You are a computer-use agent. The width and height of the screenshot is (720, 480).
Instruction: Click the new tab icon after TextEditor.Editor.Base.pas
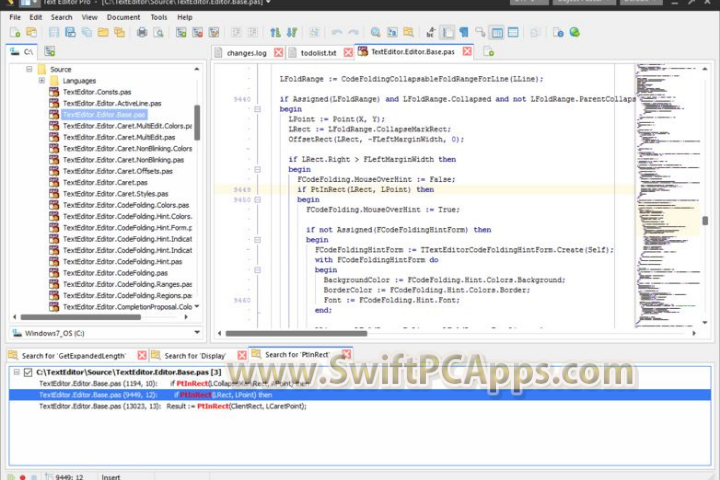[489, 52]
